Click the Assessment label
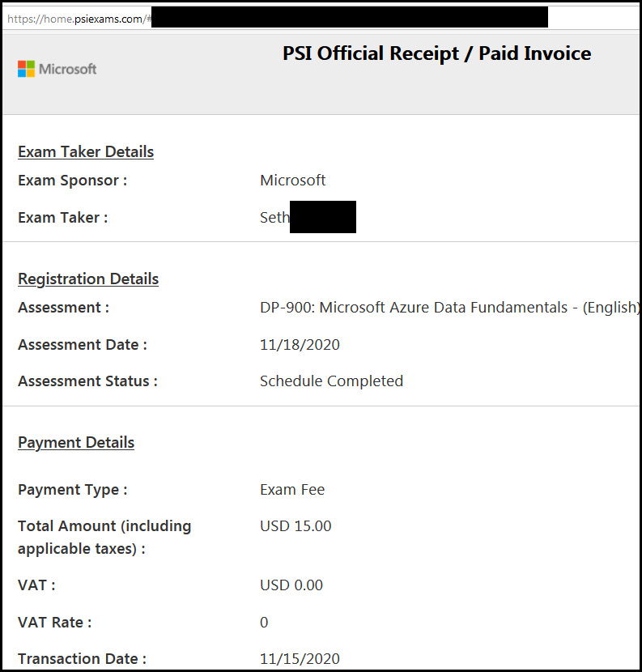The height and width of the screenshot is (672, 642). [63, 308]
